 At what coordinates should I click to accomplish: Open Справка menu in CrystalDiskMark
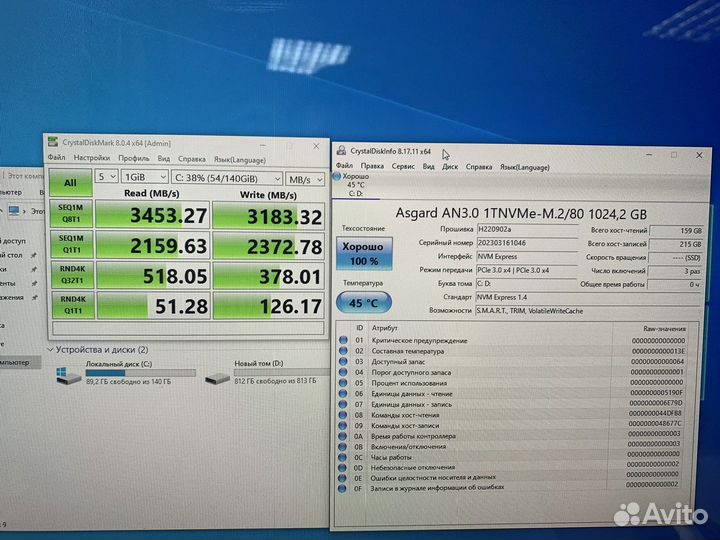click(191, 159)
